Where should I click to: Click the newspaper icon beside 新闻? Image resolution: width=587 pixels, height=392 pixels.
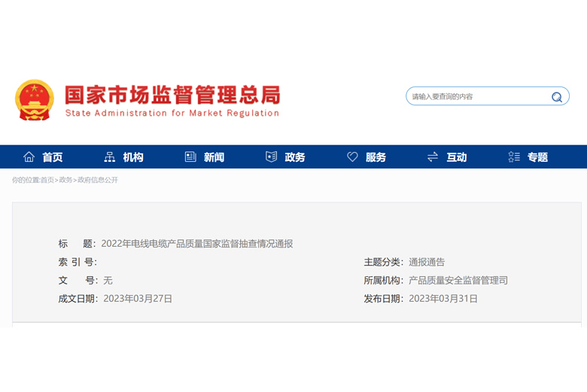pyautogui.click(x=190, y=156)
